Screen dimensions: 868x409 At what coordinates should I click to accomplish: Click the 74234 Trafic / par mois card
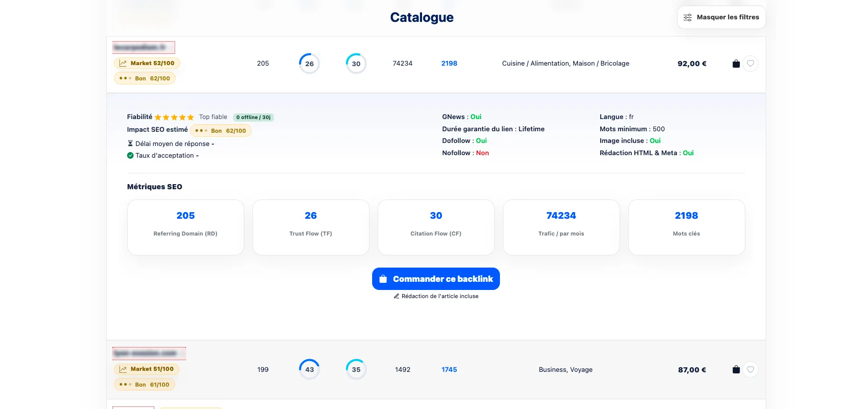(561, 227)
